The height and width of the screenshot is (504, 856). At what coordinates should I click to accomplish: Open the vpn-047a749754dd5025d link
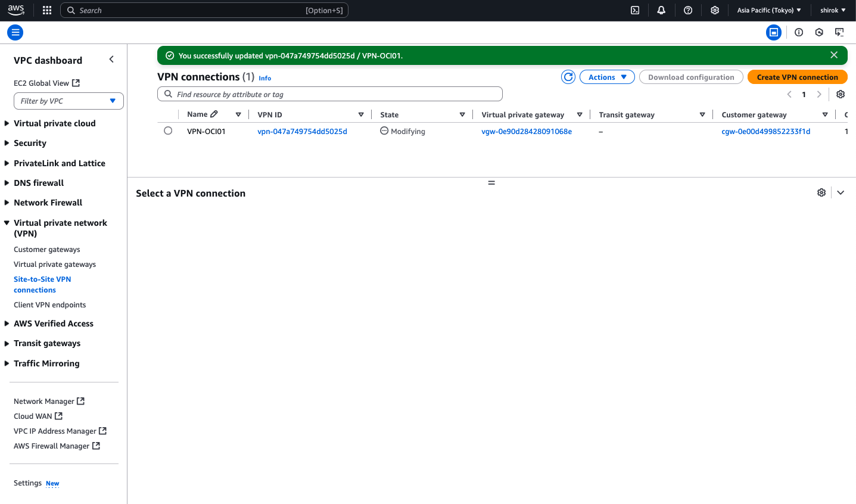(x=301, y=131)
